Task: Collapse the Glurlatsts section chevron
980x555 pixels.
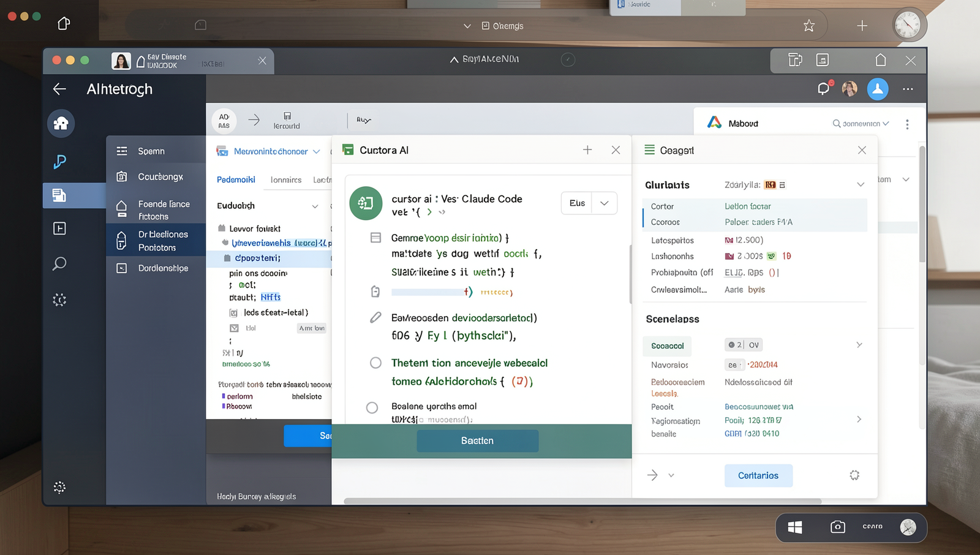Action: point(861,184)
